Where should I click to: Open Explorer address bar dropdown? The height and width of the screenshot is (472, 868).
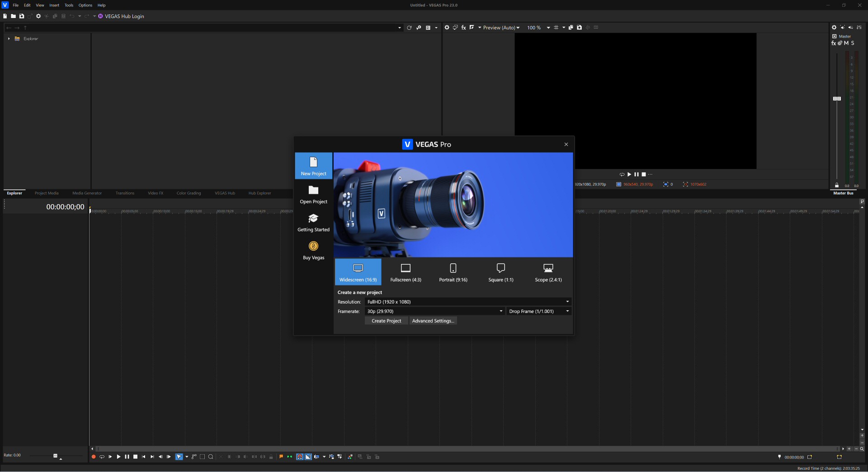(x=399, y=28)
